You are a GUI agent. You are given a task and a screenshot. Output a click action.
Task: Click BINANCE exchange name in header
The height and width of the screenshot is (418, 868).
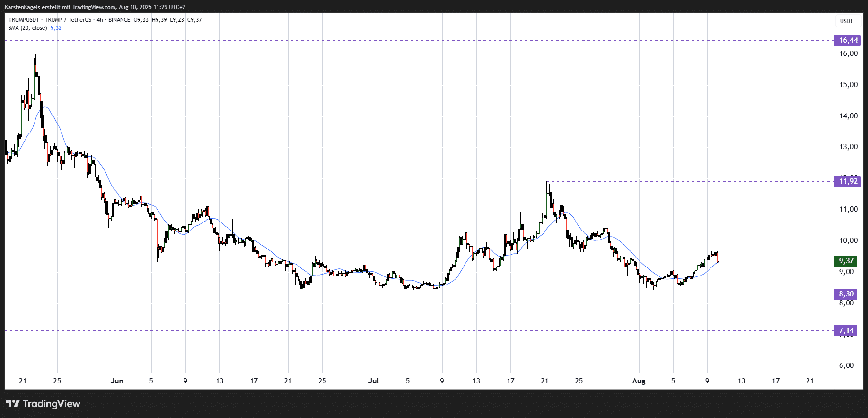pos(119,20)
